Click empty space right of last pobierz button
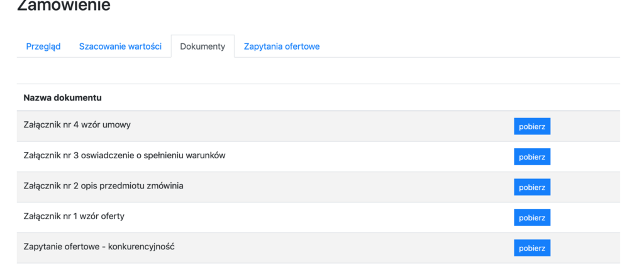The height and width of the screenshot is (265, 644). [585, 247]
